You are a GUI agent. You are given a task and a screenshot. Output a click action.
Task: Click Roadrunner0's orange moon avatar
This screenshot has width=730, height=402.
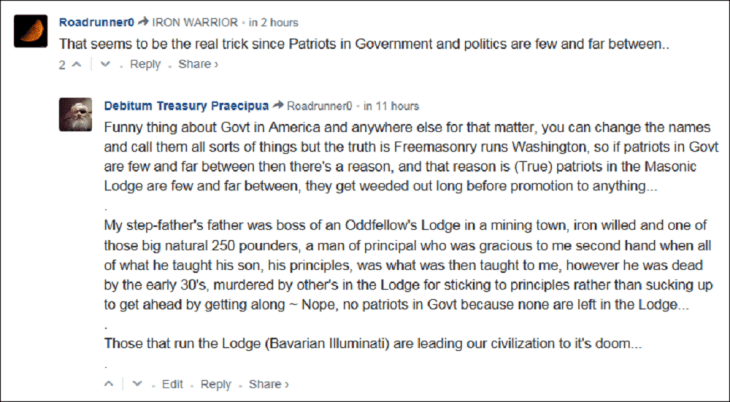pos(35,32)
